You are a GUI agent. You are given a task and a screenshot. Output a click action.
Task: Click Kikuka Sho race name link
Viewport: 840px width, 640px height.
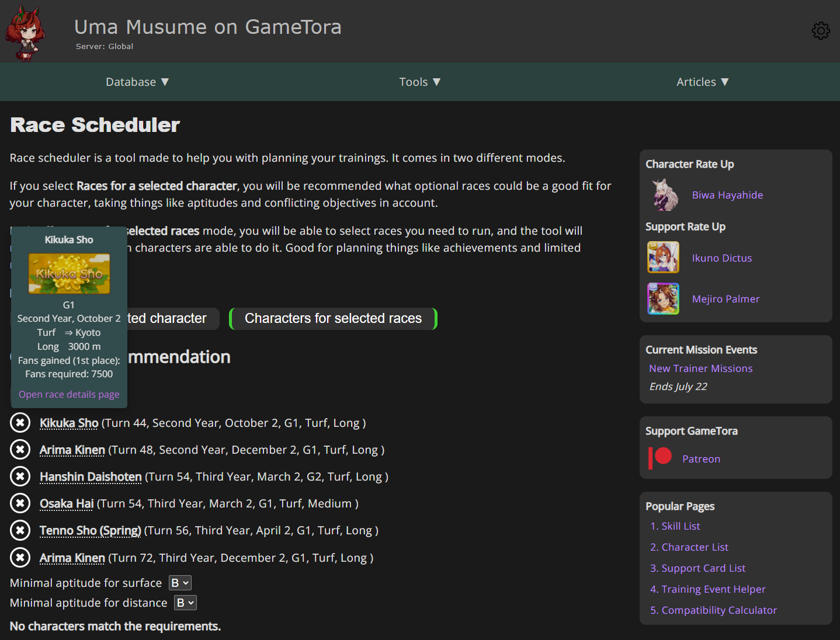tap(69, 423)
